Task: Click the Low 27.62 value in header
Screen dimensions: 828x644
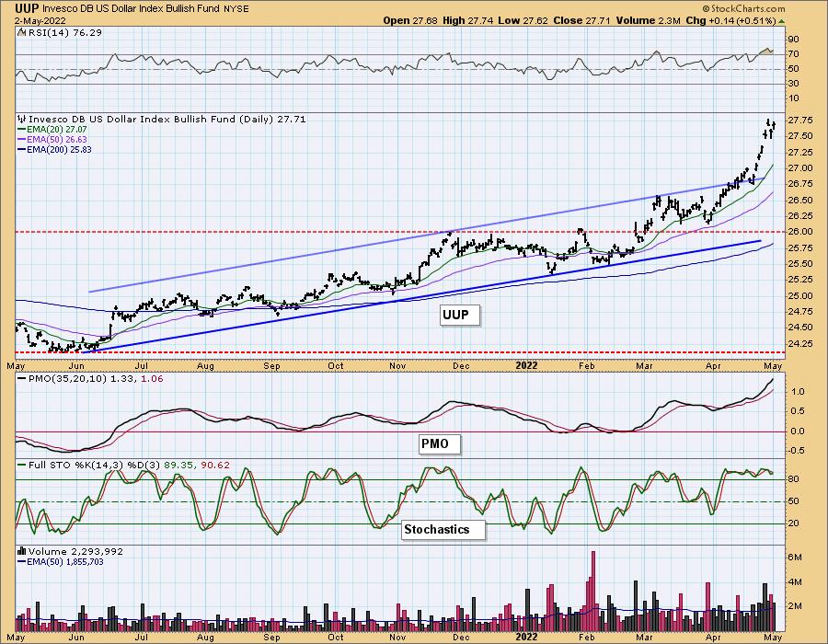Action: pyautogui.click(x=523, y=20)
